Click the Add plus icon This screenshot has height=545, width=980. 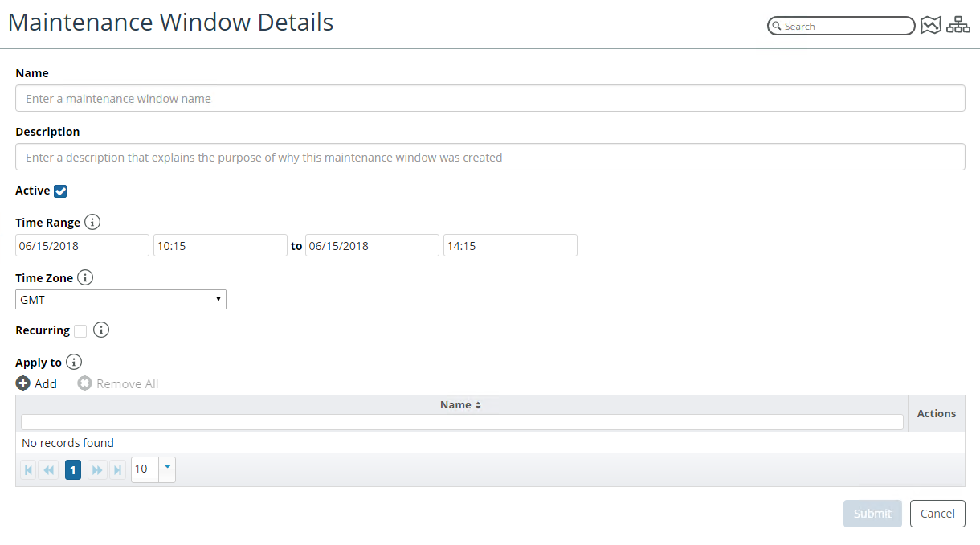point(23,383)
